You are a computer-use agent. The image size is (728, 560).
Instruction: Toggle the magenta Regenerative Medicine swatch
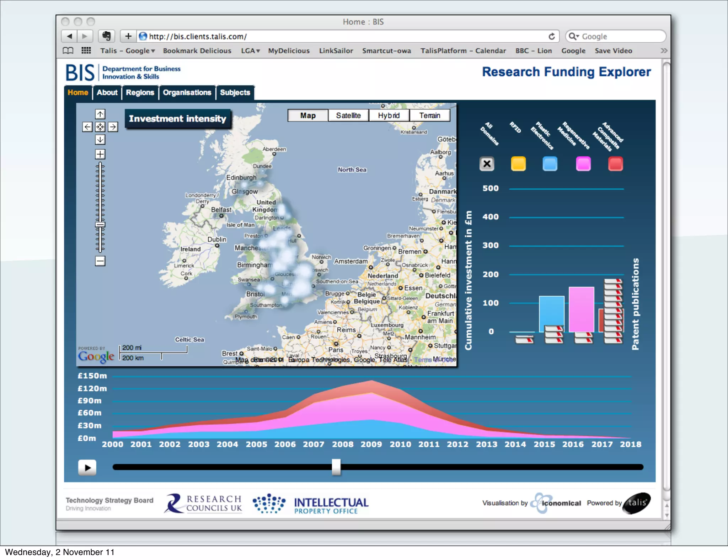583,164
